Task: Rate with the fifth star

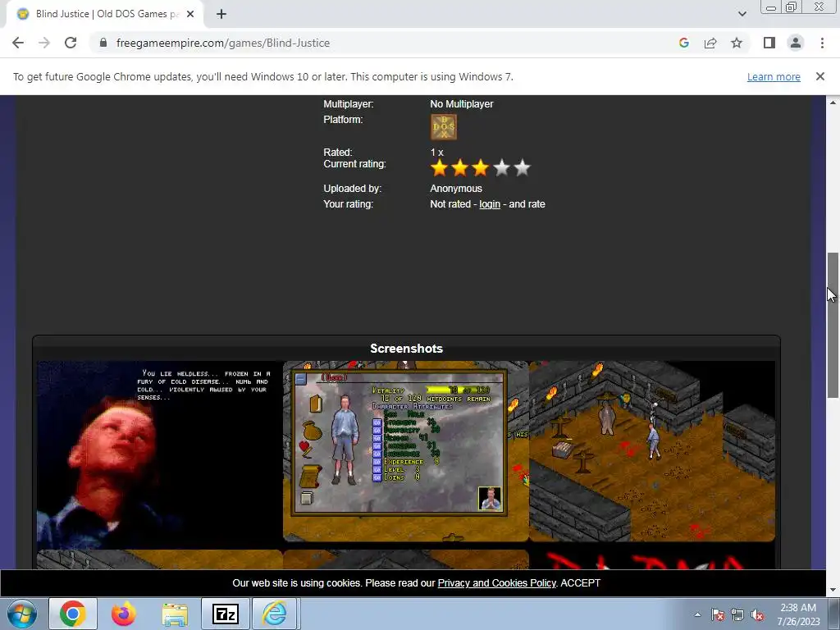Action: tap(522, 167)
